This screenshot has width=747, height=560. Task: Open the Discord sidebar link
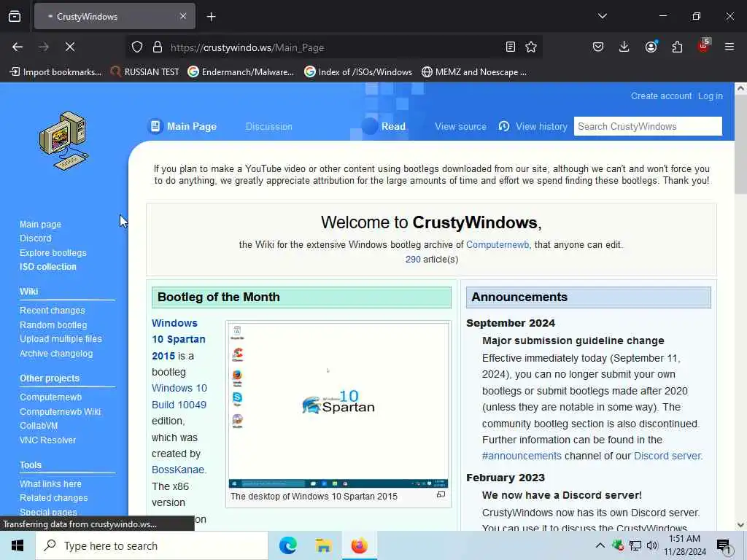point(35,238)
